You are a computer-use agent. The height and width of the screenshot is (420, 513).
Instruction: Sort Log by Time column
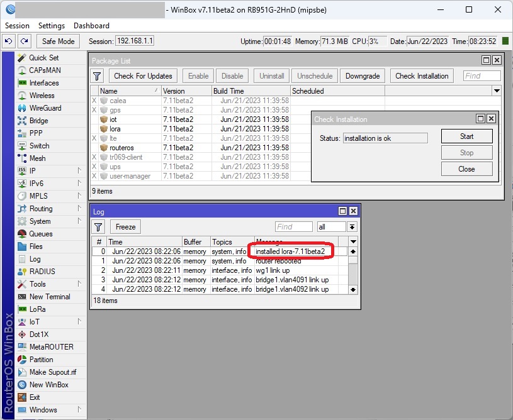pyautogui.click(x=144, y=242)
